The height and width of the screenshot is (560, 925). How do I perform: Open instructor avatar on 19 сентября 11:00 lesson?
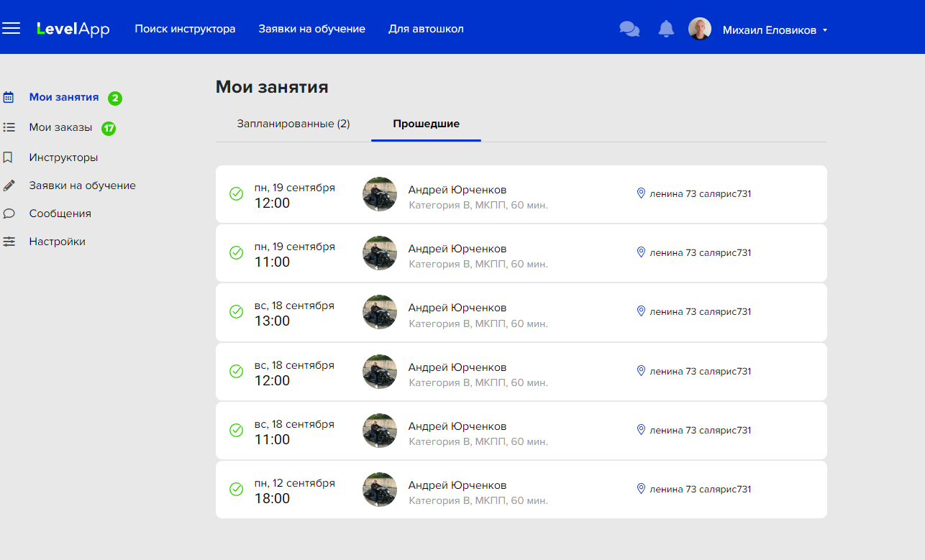click(380, 253)
